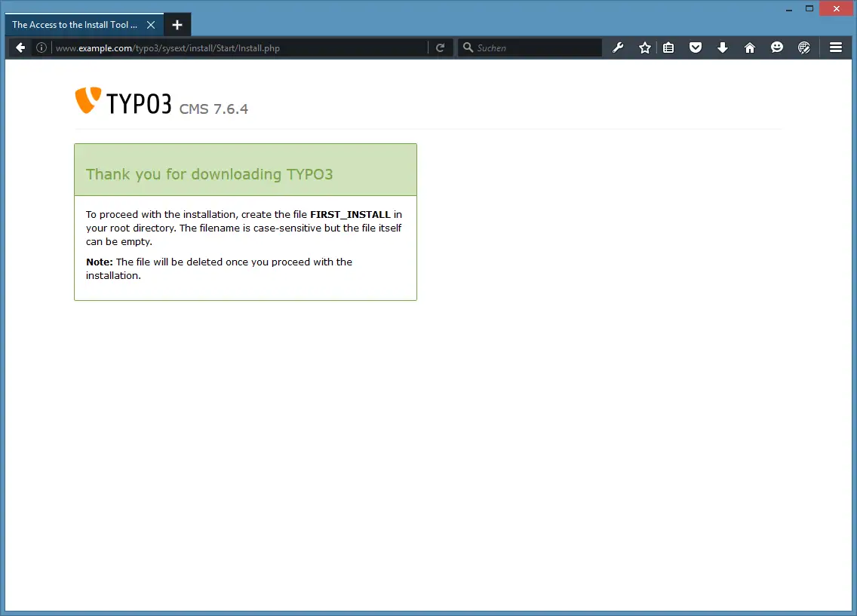The height and width of the screenshot is (616, 857).
Task: Close the Install Tool tab
Action: (151, 25)
